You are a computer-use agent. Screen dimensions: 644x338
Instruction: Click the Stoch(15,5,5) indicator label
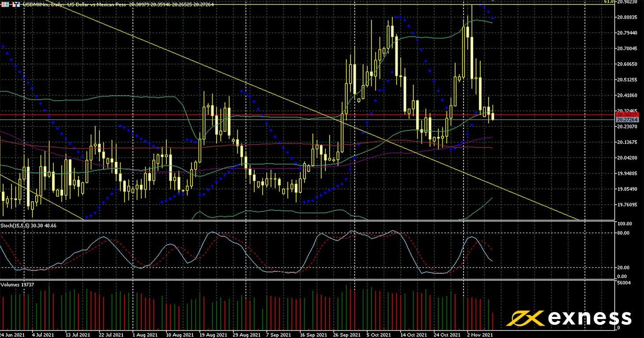29,225
